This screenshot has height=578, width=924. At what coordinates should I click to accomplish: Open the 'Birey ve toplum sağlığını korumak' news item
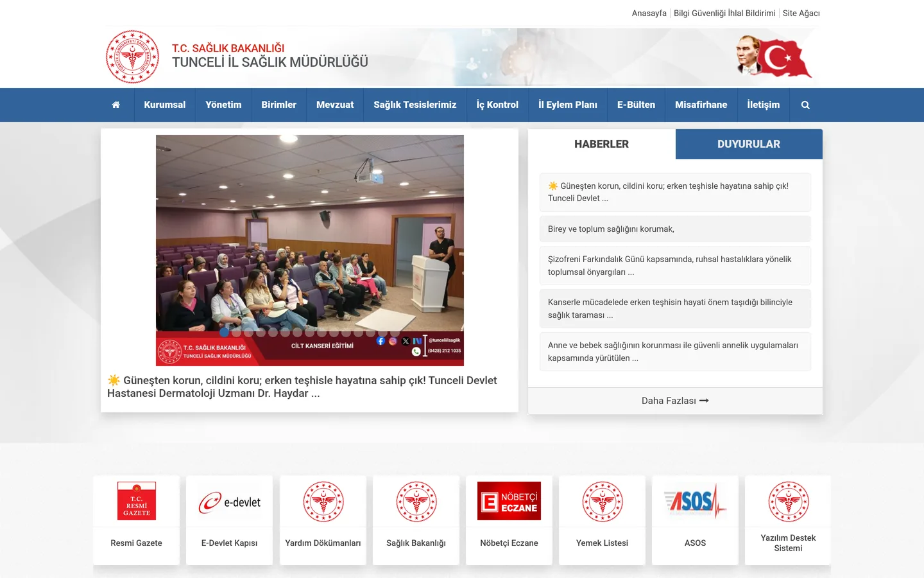(675, 229)
